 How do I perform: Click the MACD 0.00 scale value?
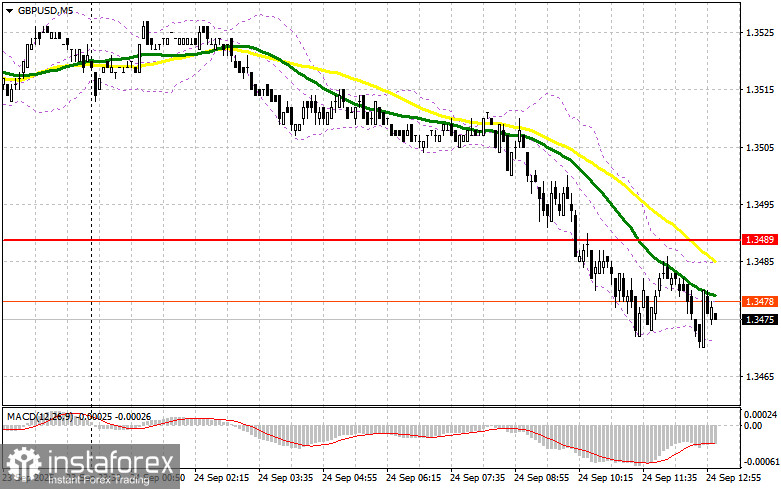tap(753, 426)
